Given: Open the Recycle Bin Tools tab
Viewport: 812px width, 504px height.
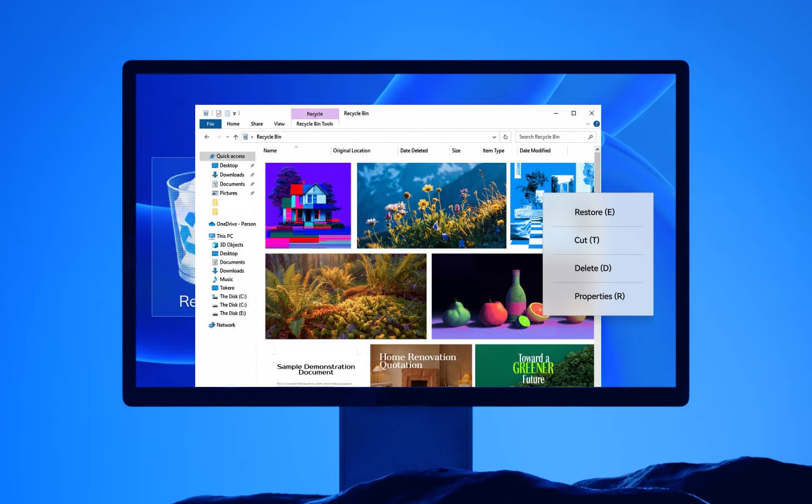Looking at the screenshot, I should (315, 124).
